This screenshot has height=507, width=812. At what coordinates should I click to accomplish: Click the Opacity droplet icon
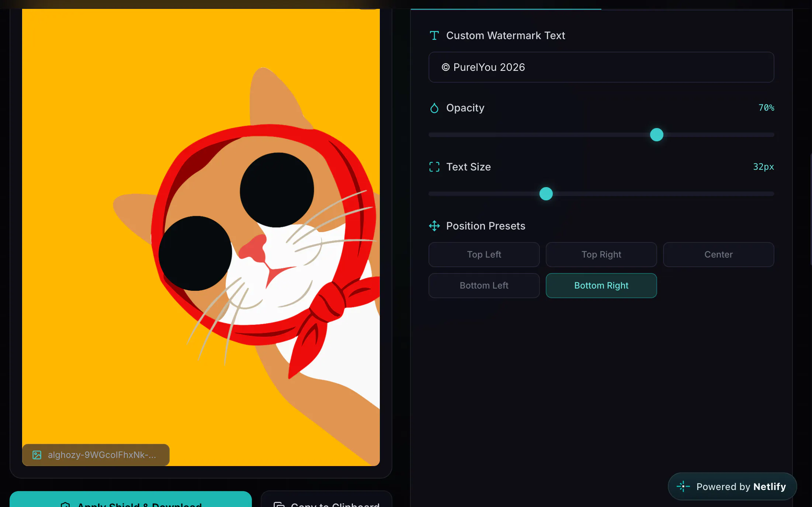point(434,108)
